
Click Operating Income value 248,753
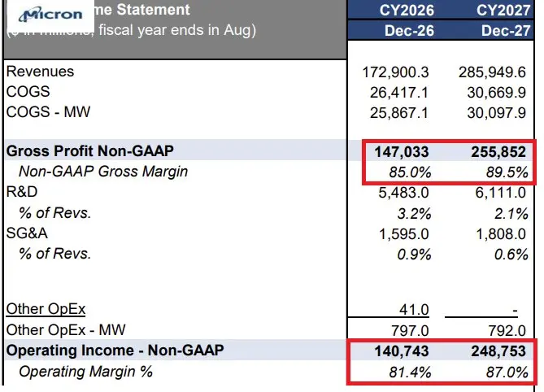tap(498, 351)
